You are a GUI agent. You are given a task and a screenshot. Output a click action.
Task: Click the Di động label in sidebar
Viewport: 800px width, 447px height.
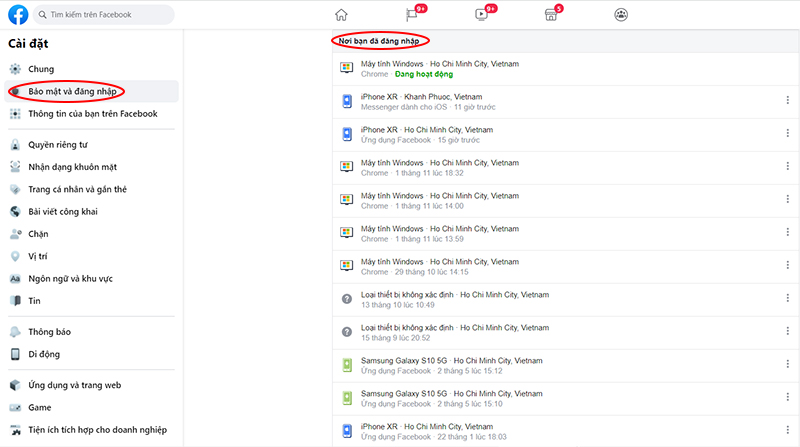[x=44, y=354]
